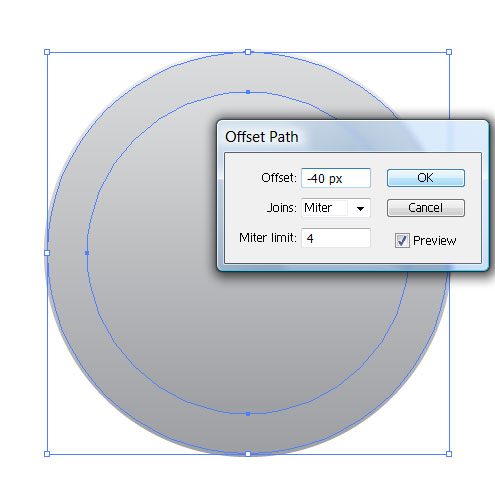Toggle the Preview checkbox
The width and height of the screenshot is (495, 495).
coord(402,240)
